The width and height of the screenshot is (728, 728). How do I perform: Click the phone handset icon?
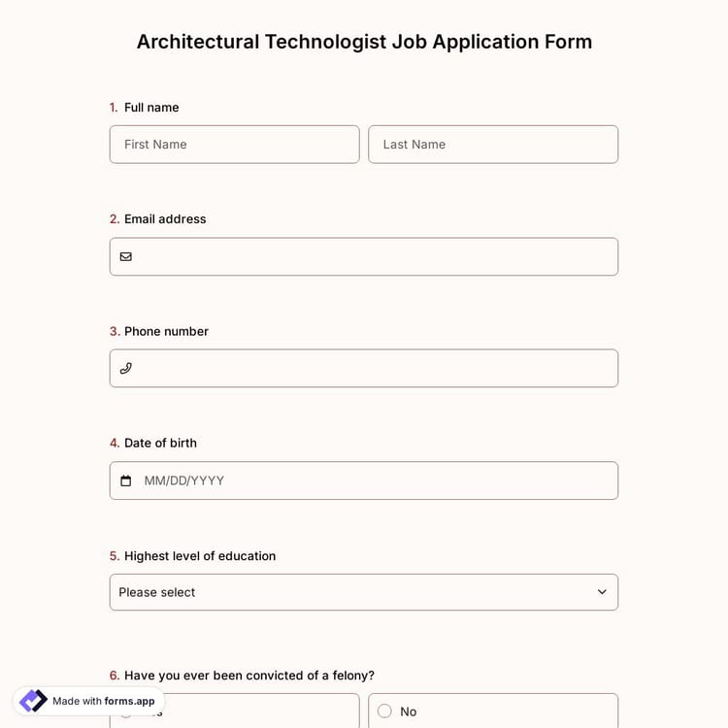click(125, 369)
